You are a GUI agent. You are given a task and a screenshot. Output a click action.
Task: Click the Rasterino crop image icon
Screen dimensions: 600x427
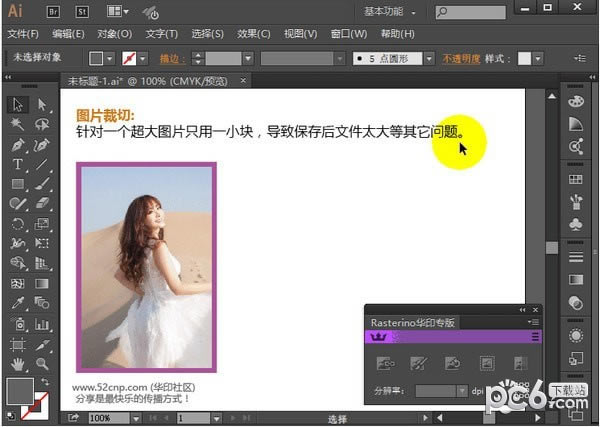click(x=487, y=363)
